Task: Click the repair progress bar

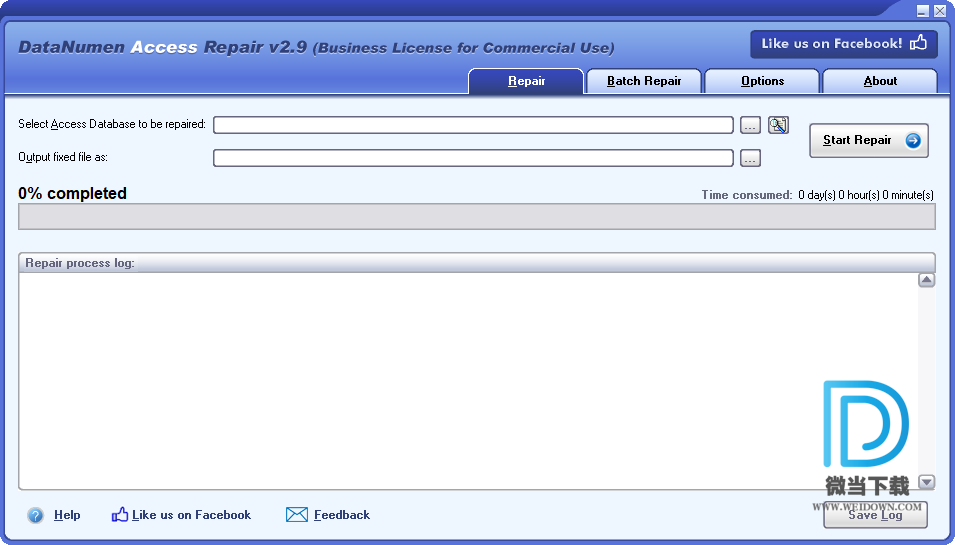Action: click(x=477, y=217)
